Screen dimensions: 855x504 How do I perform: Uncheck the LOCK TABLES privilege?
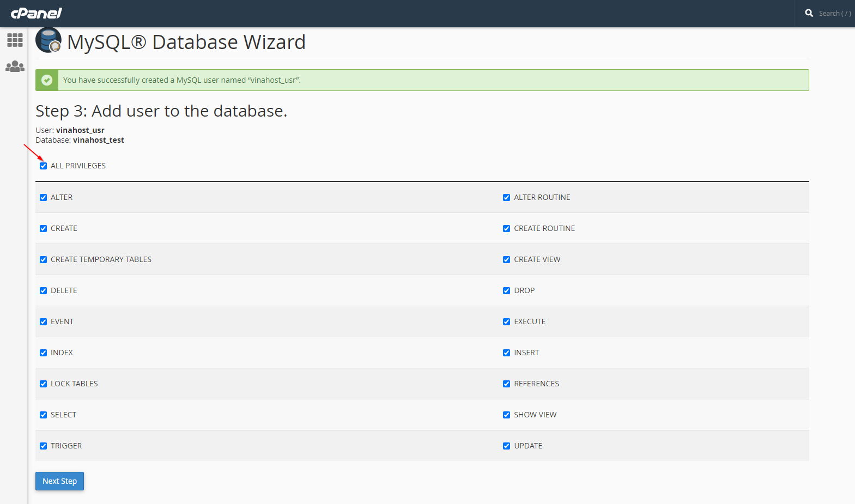43,384
